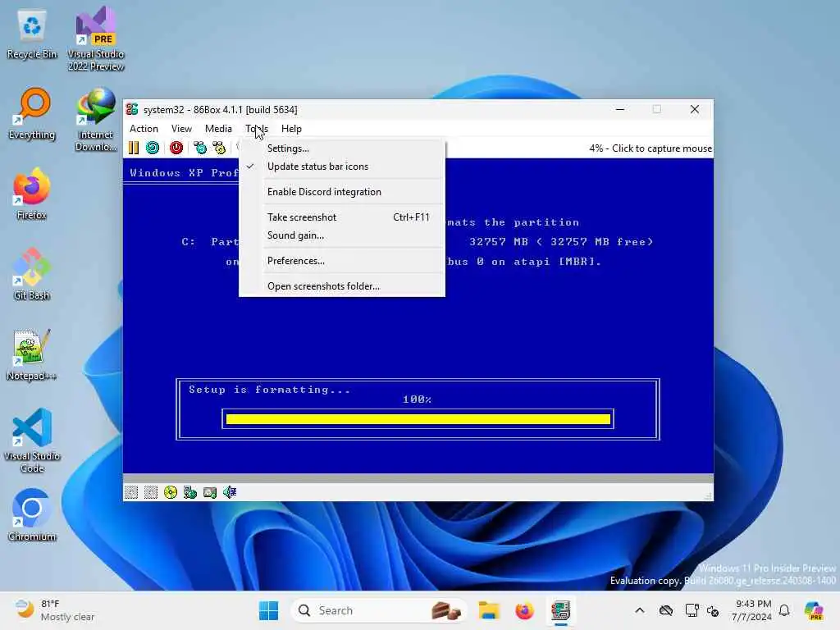Select Internet Download Manager desktop shortcut
The image size is (840, 630).
96,120
